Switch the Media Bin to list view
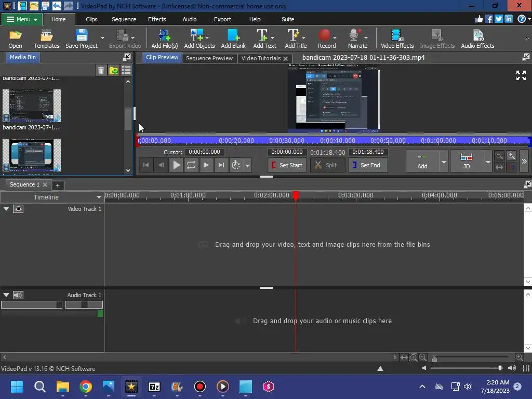Viewport: 532px width, 399px height. pos(126,70)
